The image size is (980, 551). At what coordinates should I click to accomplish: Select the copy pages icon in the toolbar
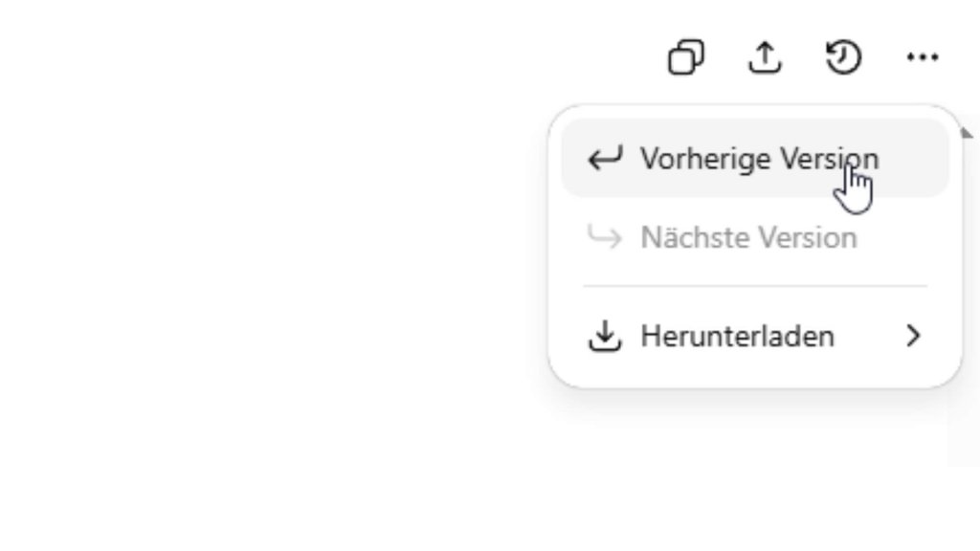click(685, 56)
